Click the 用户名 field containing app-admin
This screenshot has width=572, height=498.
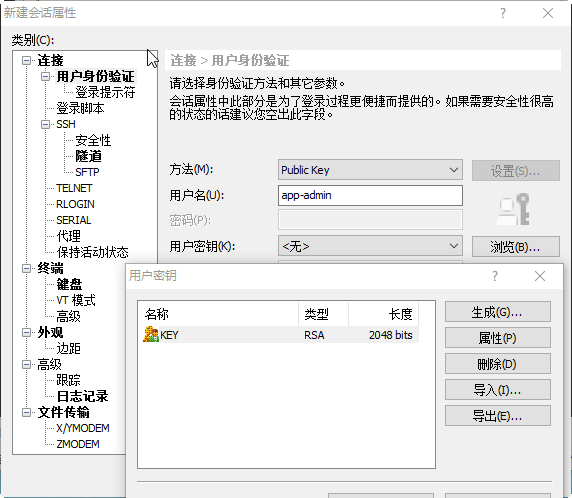(x=370, y=196)
